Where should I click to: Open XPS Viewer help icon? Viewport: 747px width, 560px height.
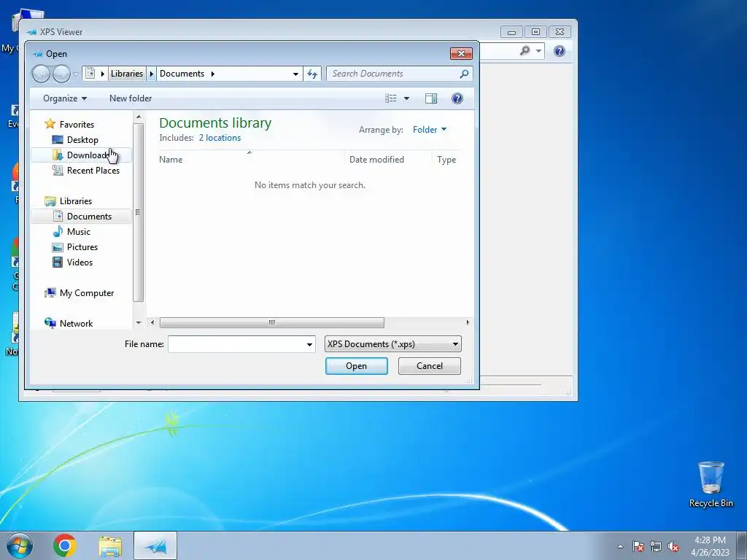pos(560,51)
